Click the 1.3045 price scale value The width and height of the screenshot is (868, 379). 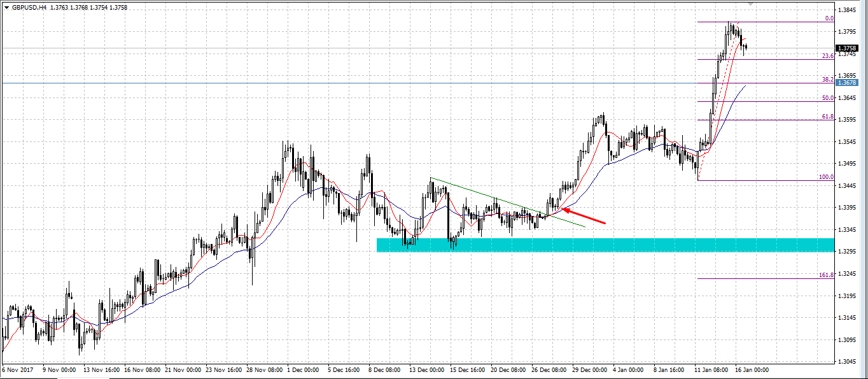coord(847,362)
